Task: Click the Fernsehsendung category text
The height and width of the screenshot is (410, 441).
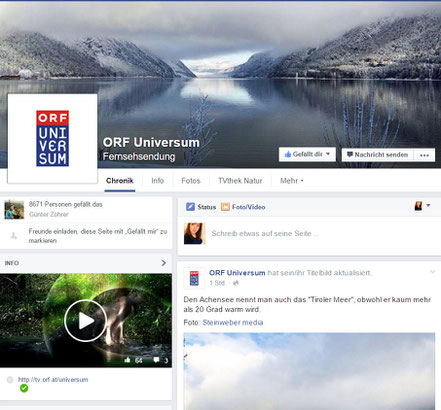Action: point(139,156)
